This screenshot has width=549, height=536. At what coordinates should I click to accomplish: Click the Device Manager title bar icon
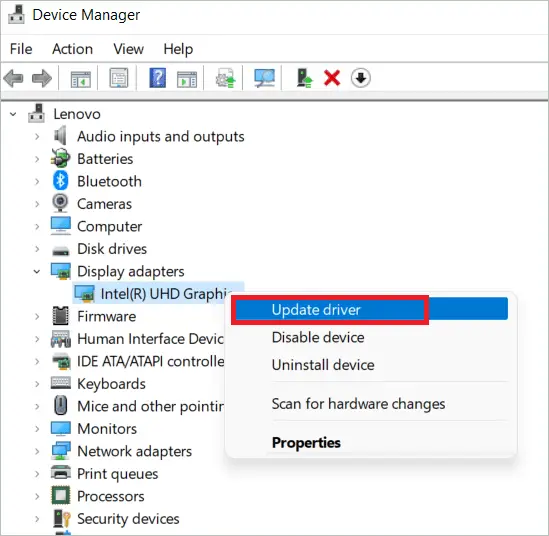coord(16,14)
